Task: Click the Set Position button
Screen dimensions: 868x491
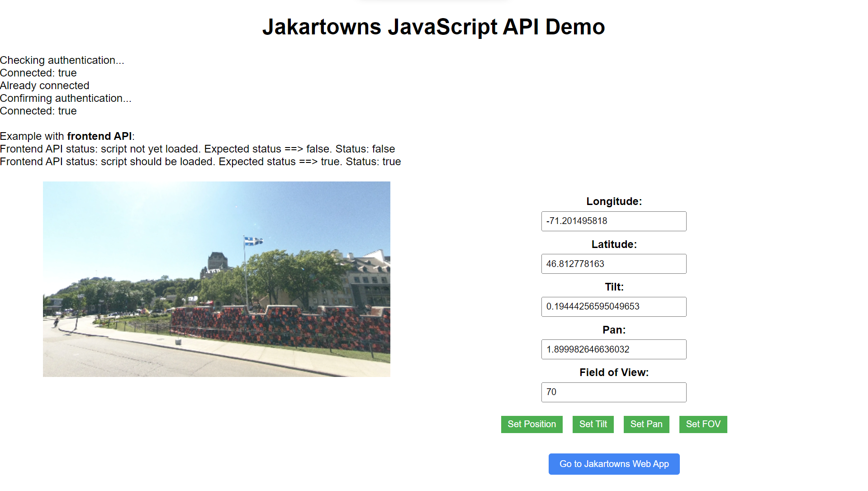Action: tap(531, 424)
